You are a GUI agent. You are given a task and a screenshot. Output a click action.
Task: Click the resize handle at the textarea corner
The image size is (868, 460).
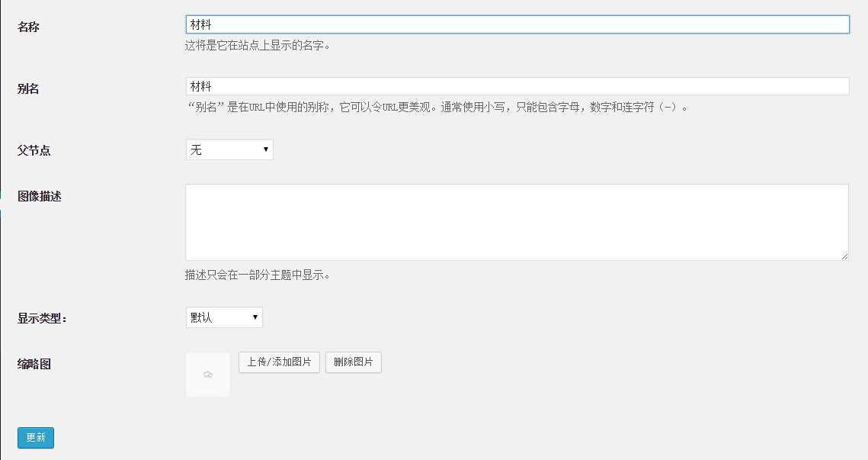pyautogui.click(x=845, y=257)
